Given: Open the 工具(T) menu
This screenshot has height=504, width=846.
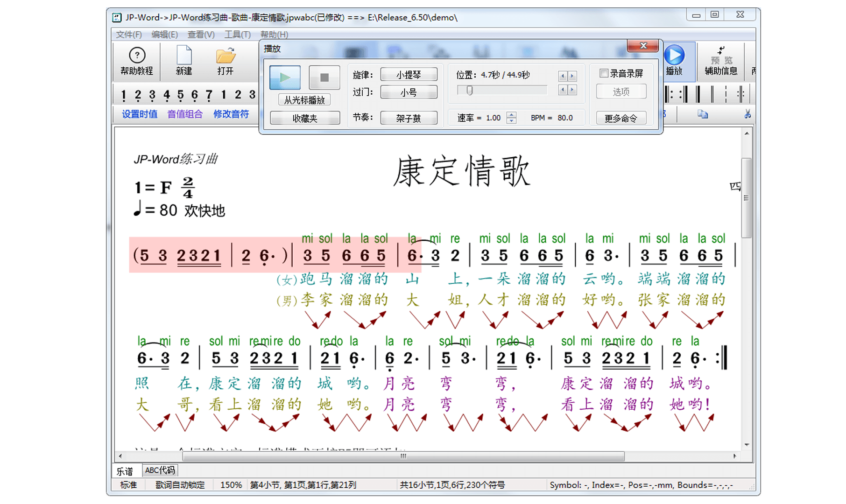Looking at the screenshot, I should click(237, 35).
